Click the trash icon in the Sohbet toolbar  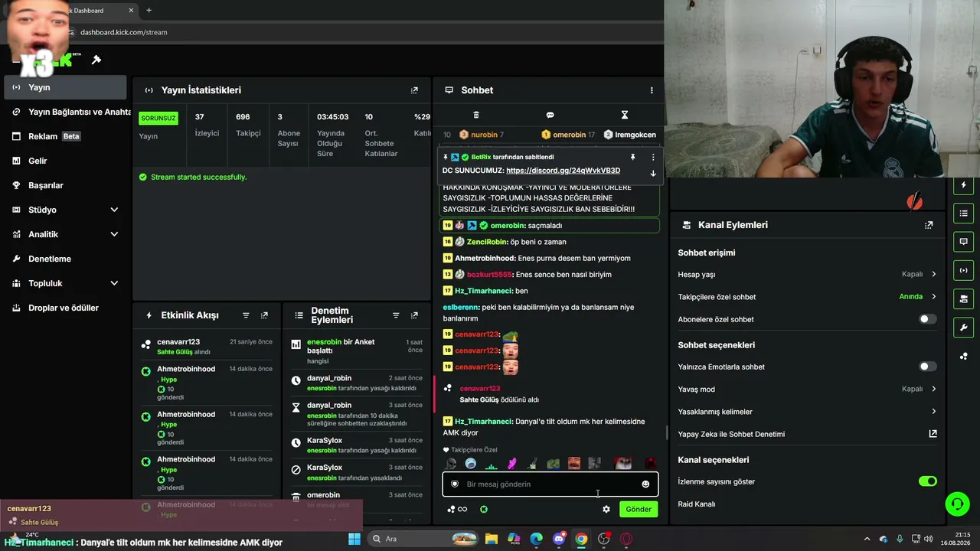476,115
